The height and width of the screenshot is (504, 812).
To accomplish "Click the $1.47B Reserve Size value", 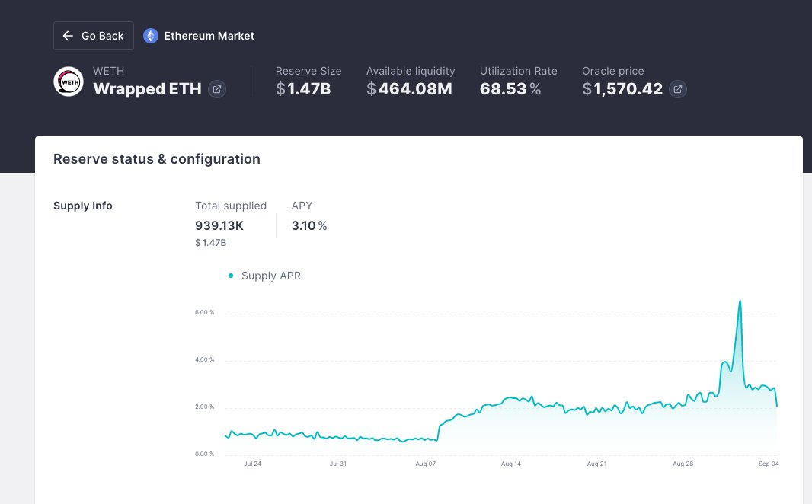I will (x=303, y=89).
